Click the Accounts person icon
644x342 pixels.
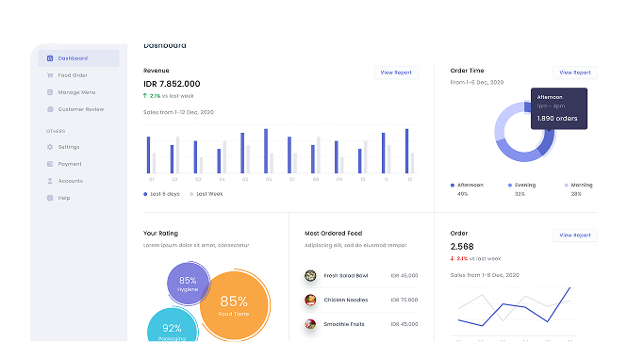tap(50, 181)
